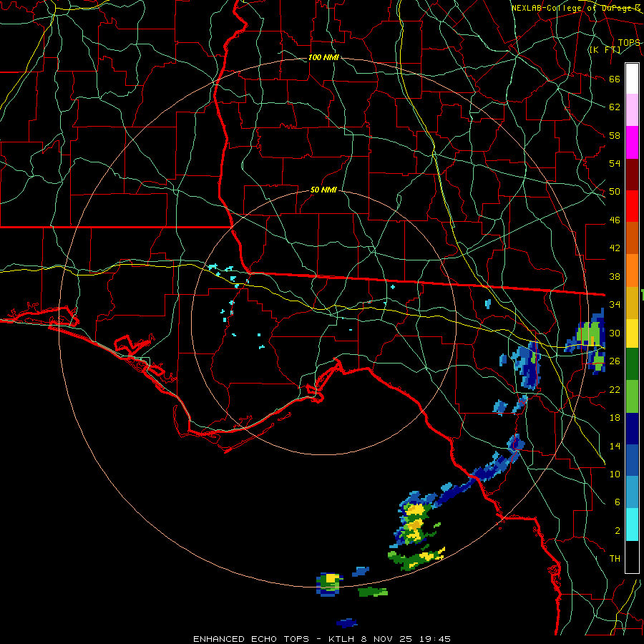Click the light blue legend swatch

tap(632, 492)
